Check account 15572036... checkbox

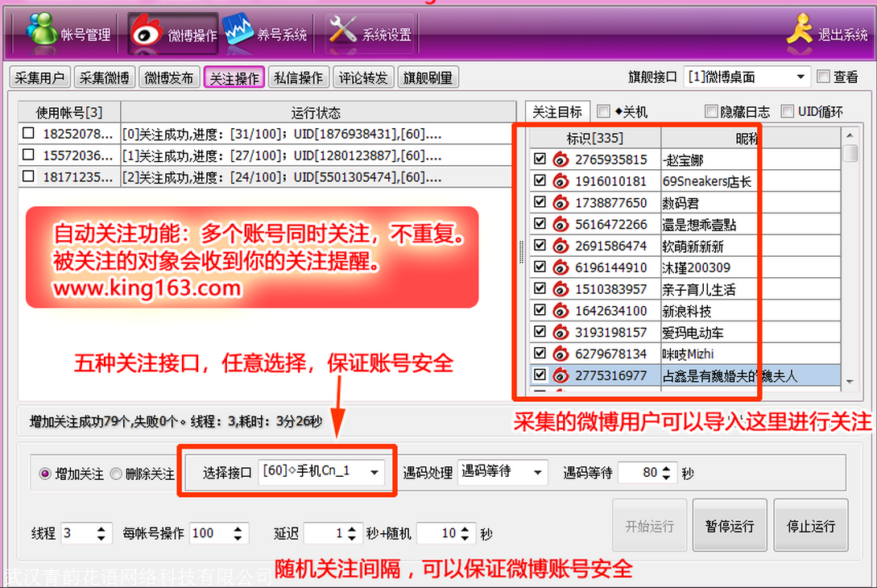(x=28, y=155)
